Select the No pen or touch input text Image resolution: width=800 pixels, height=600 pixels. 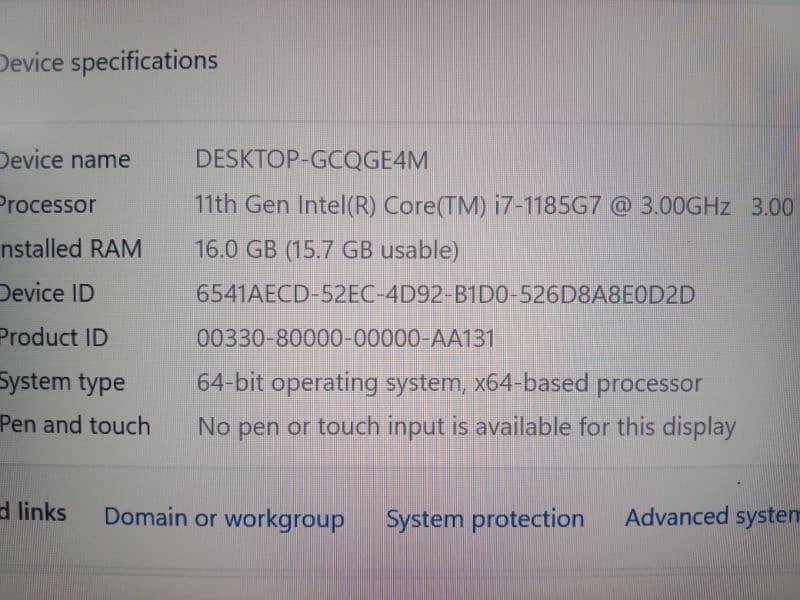click(466, 427)
